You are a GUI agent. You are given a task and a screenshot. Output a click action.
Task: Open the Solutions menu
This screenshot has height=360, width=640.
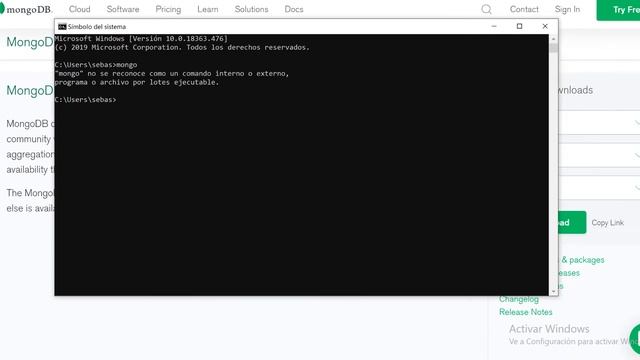[x=251, y=9]
